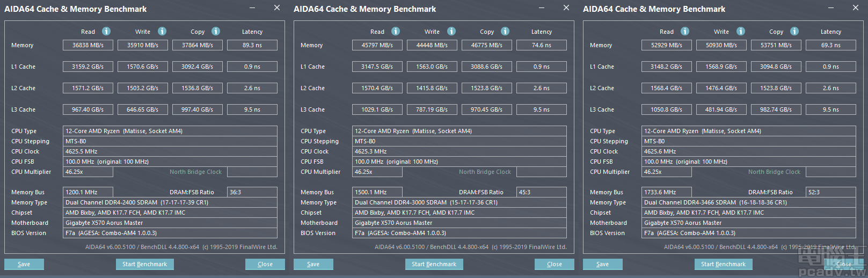Click CPU Multiplier 46.25x in first window
The image size is (868, 278).
(x=88, y=172)
